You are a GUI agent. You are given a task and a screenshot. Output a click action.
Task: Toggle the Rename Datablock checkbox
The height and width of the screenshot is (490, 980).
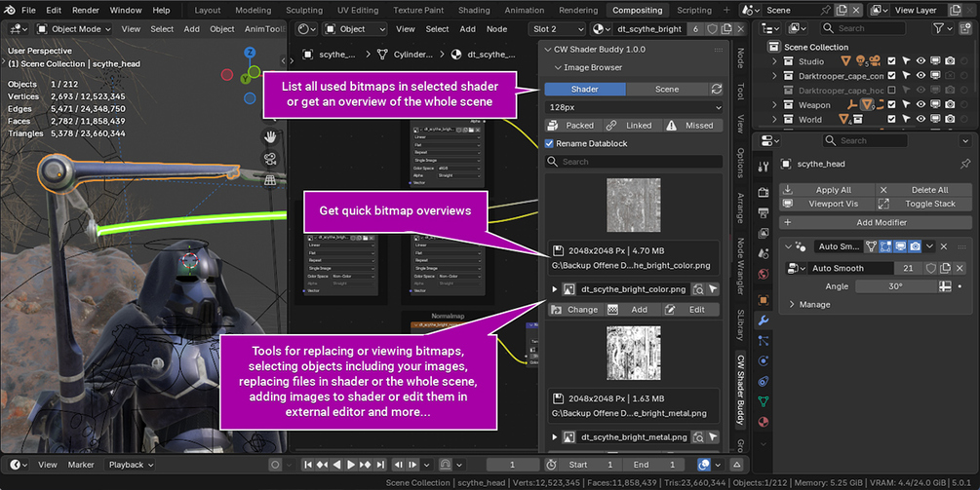(x=549, y=143)
